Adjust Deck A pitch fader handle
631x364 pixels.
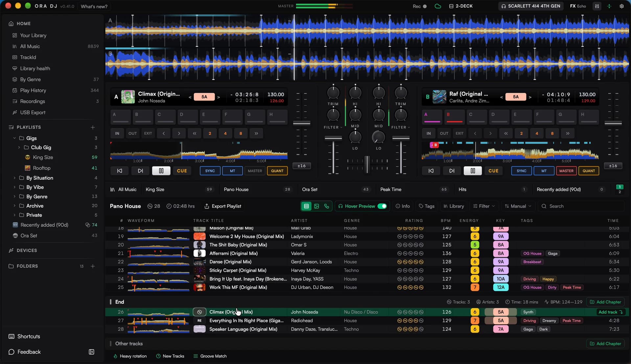(x=301, y=123)
